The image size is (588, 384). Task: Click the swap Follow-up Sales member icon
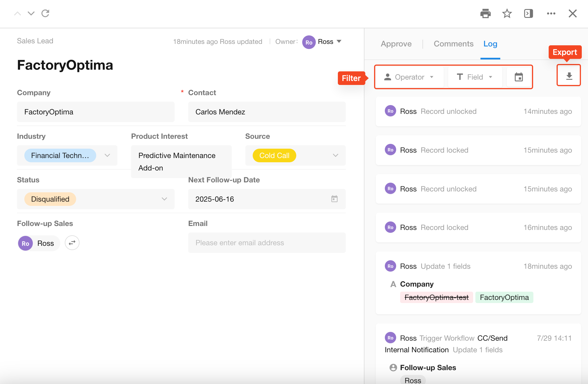(x=72, y=243)
